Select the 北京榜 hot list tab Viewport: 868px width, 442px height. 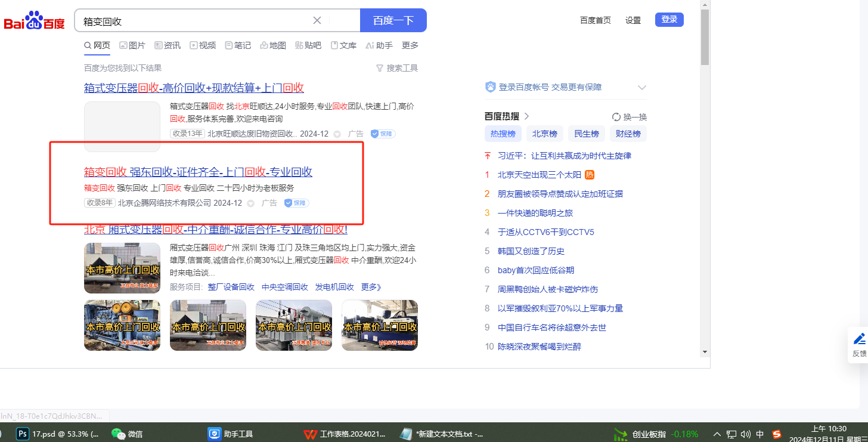click(x=544, y=134)
